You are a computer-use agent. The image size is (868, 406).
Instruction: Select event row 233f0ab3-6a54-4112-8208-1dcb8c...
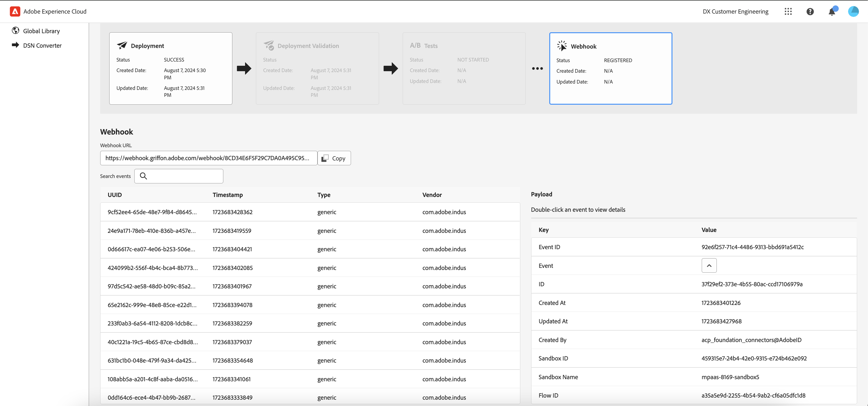point(310,323)
